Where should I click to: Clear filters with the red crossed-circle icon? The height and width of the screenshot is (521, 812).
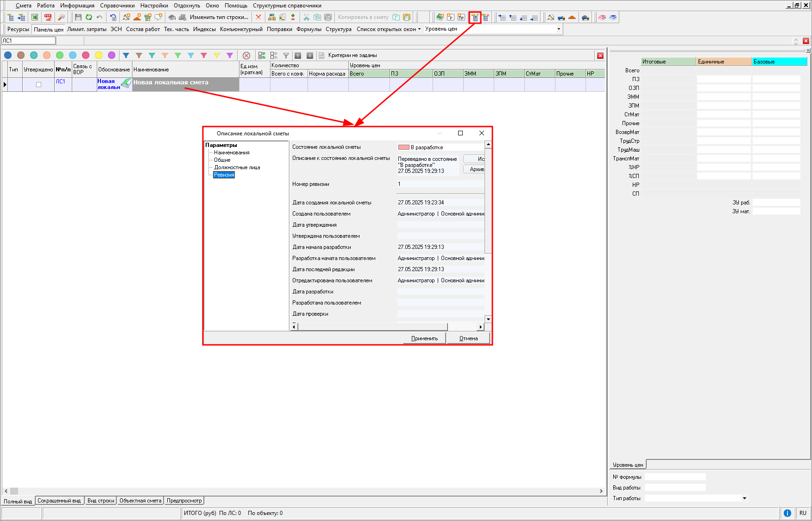tap(246, 56)
